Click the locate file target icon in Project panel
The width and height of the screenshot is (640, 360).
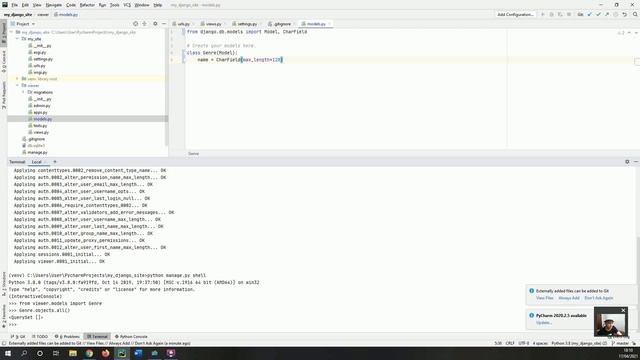click(136, 24)
